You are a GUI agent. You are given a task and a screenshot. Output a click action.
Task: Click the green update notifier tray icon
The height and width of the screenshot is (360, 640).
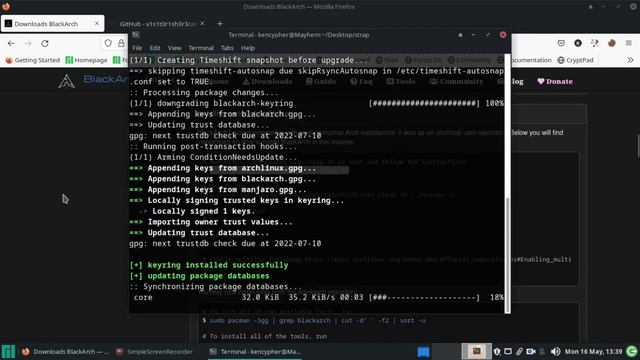[x=632, y=351]
